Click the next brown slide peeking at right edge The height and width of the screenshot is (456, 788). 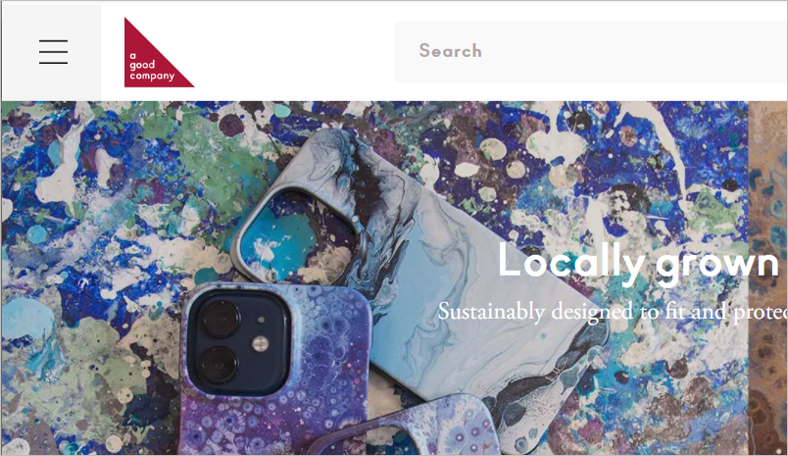coord(768,278)
